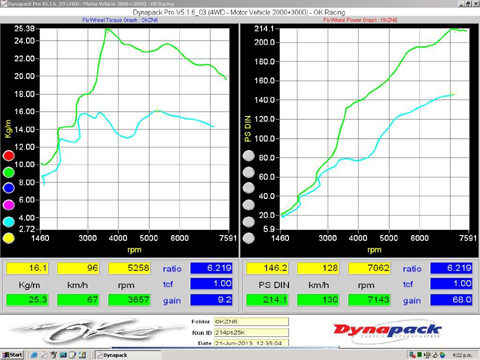Select the yellow cursor circle
Screen dimensions: 480x360
pyautogui.click(x=9, y=238)
